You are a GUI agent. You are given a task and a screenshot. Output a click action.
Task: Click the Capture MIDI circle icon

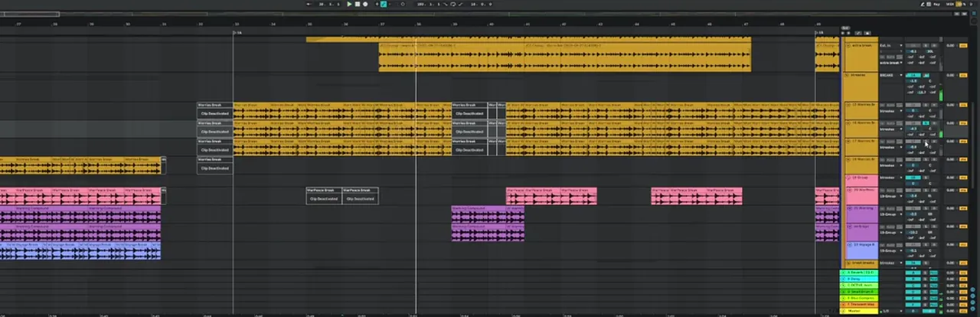(403, 4)
